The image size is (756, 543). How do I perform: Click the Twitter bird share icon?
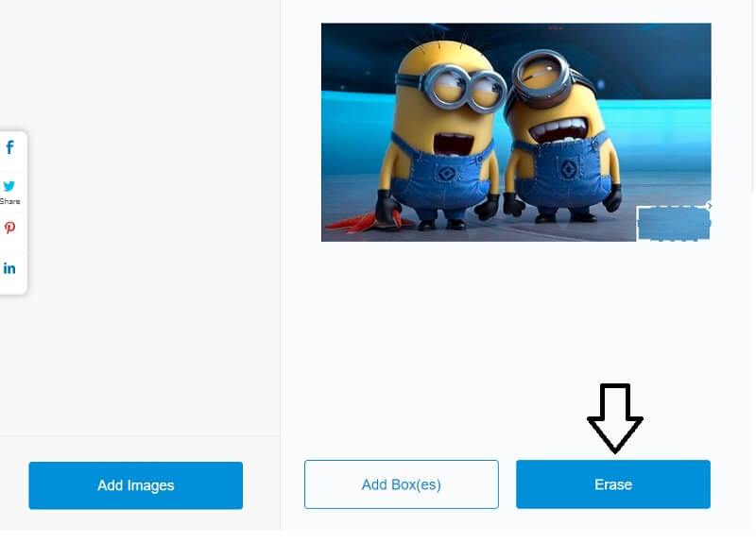point(9,185)
